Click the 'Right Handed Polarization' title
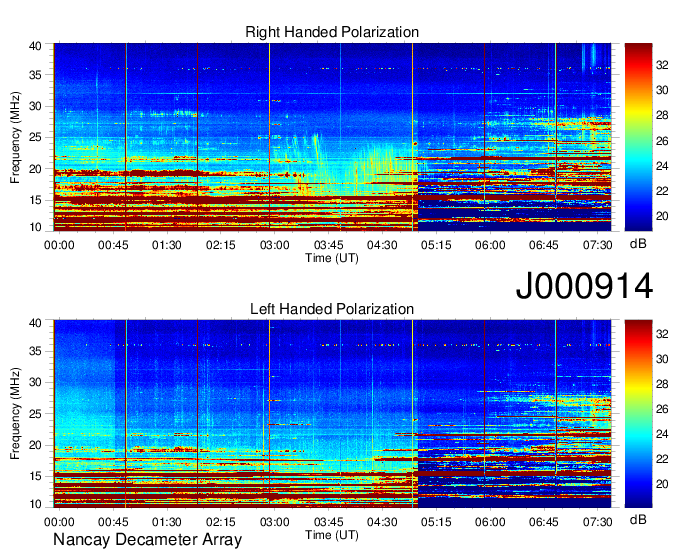 coord(332,32)
